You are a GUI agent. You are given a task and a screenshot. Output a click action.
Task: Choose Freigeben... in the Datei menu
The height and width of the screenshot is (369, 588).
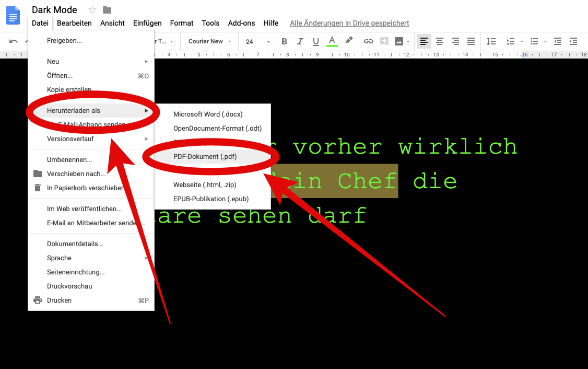click(x=91, y=41)
